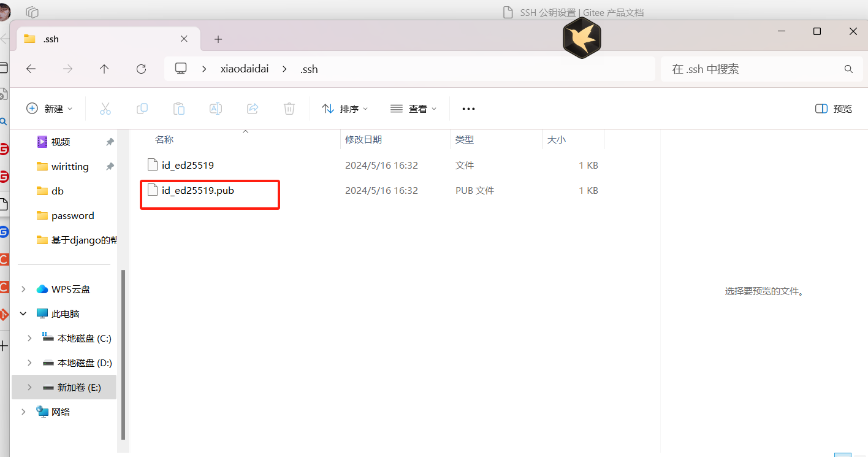Close the .ssh tab
Image resolution: width=868 pixels, height=457 pixels.
coord(184,39)
